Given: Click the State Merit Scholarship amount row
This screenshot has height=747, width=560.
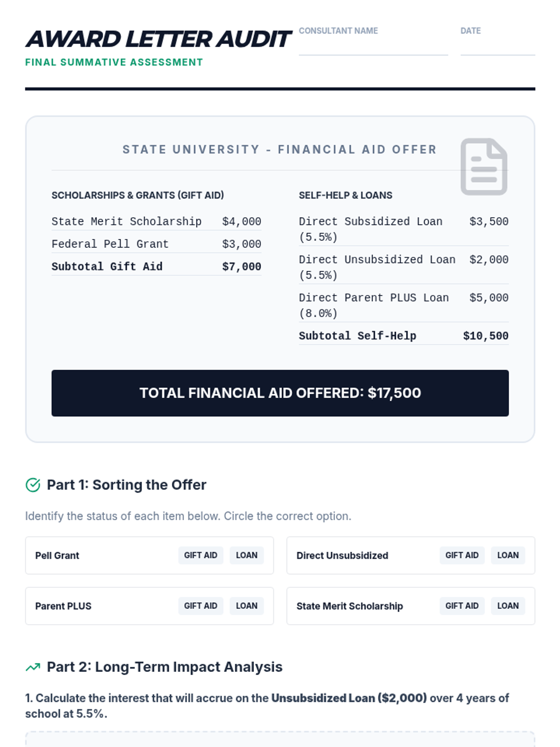Looking at the screenshot, I should tap(156, 221).
